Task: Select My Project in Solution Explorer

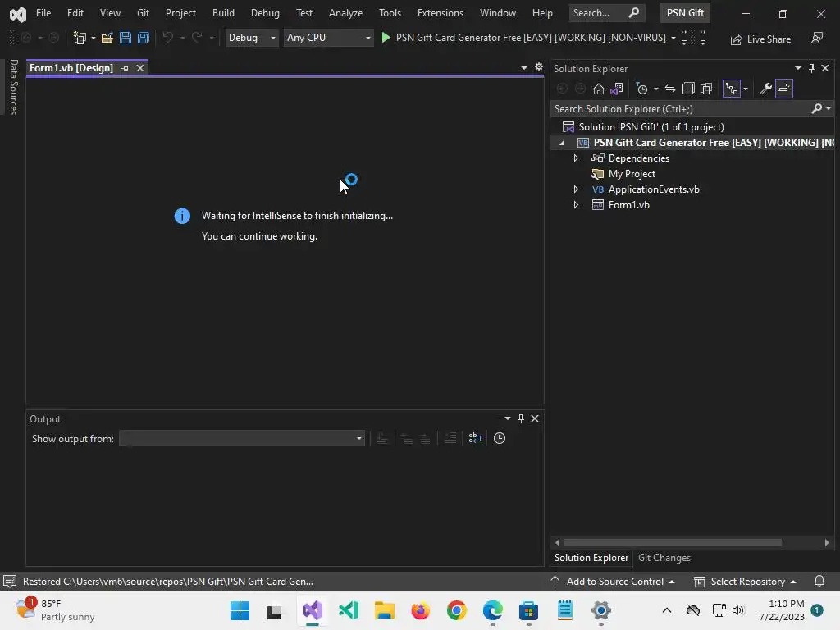Action: [x=632, y=174]
